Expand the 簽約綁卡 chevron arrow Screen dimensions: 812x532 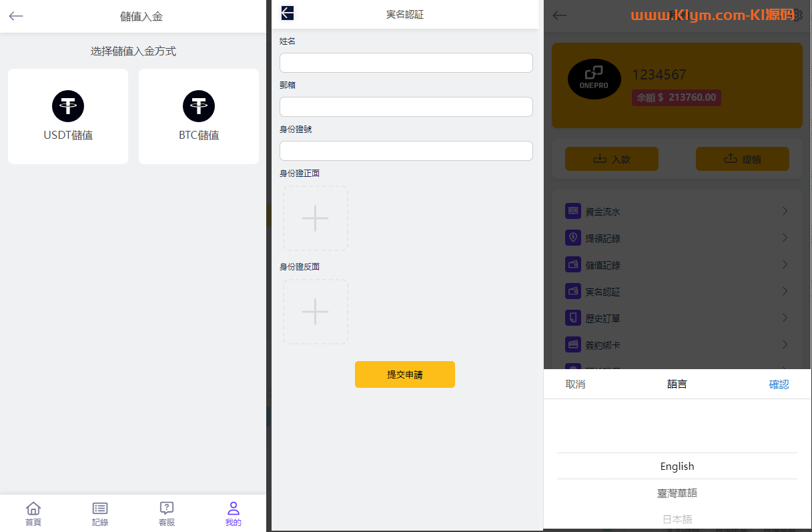785,344
